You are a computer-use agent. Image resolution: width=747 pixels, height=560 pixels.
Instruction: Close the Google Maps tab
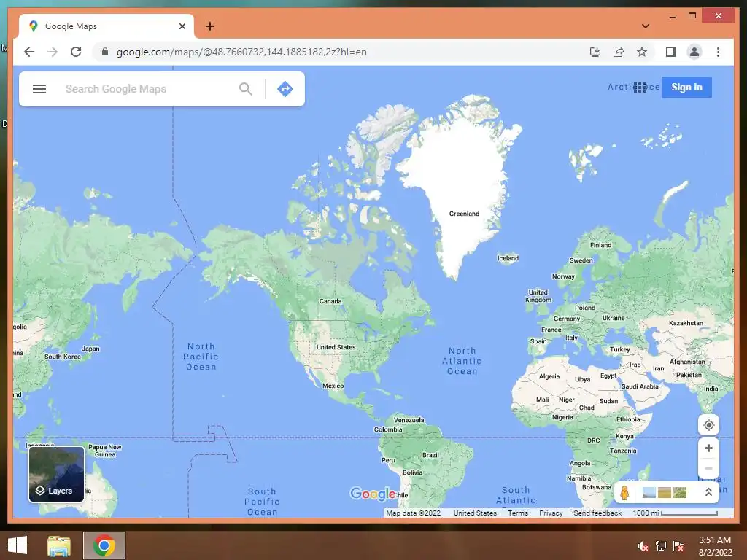[x=182, y=26]
